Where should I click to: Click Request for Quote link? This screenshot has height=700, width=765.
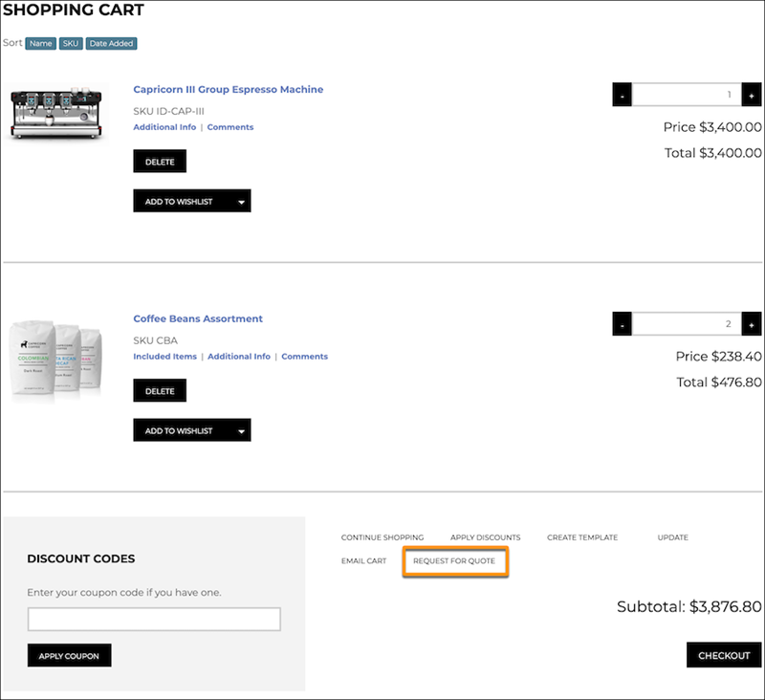pos(454,561)
